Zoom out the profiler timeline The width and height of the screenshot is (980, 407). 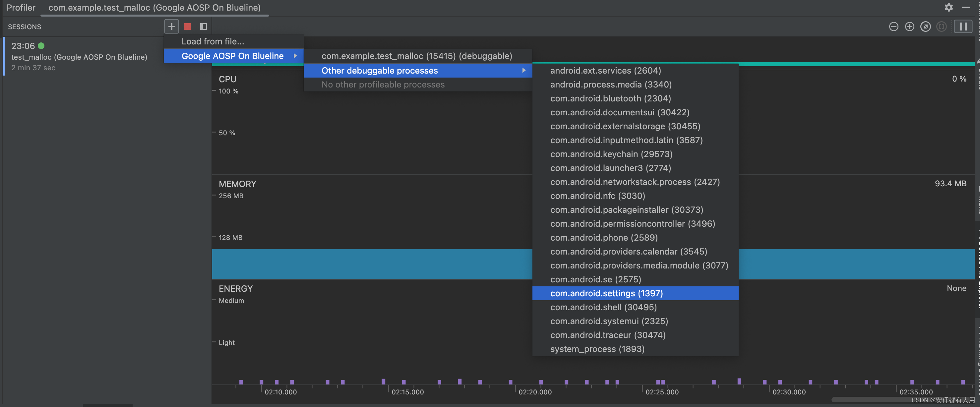point(894,27)
